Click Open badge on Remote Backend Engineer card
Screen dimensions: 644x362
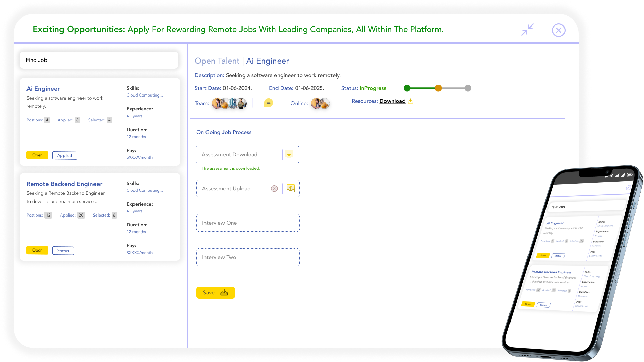coord(37,250)
